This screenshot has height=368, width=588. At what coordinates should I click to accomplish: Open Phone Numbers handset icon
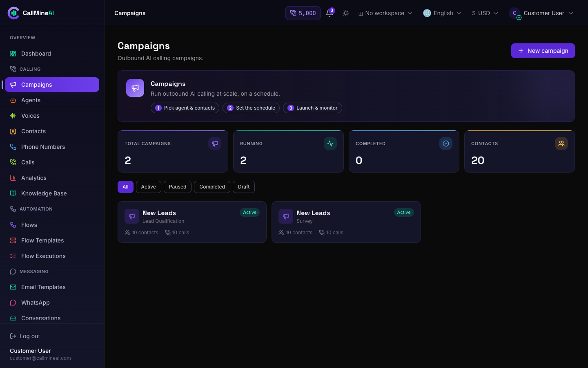13,147
